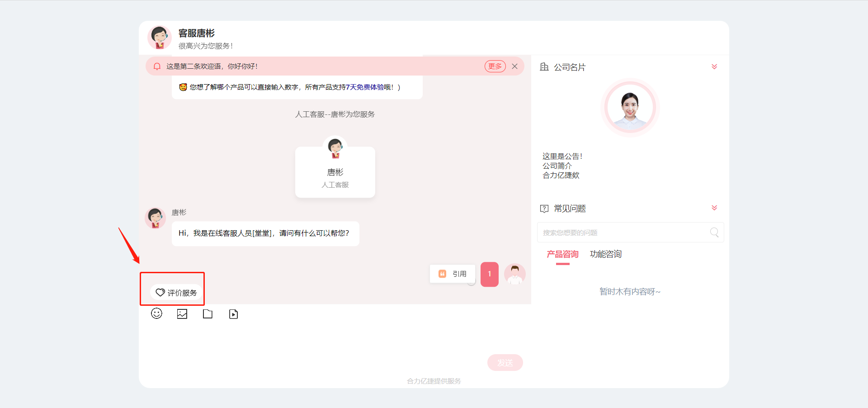Switch to the 功能咨询 tab
The width and height of the screenshot is (868, 408).
[605, 254]
